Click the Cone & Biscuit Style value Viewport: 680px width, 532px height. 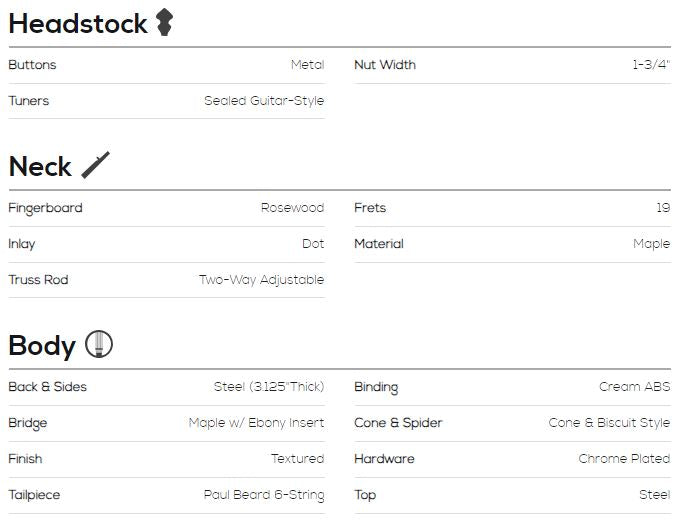click(x=609, y=423)
